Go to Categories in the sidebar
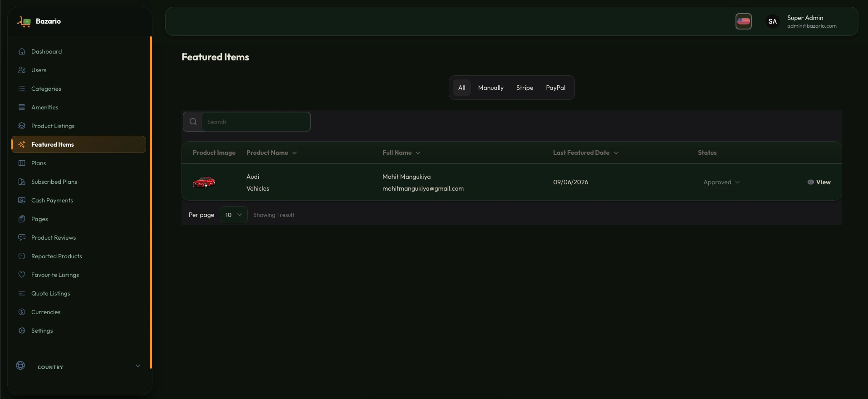Screen dimensions: 868x399 pos(78,89)
